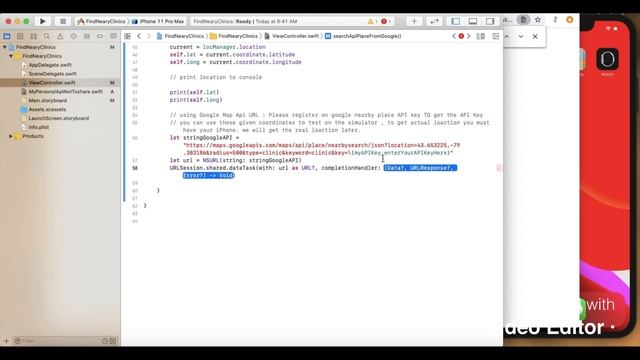Image resolution: width=640 pixels, height=360 pixels.
Task: Click line number 56 in gutter
Action: 135,138
